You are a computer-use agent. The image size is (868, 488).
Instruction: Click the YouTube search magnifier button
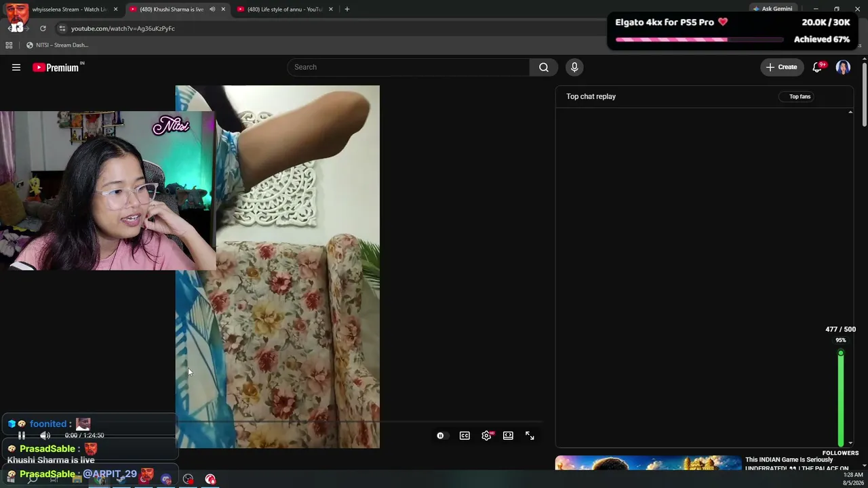544,67
